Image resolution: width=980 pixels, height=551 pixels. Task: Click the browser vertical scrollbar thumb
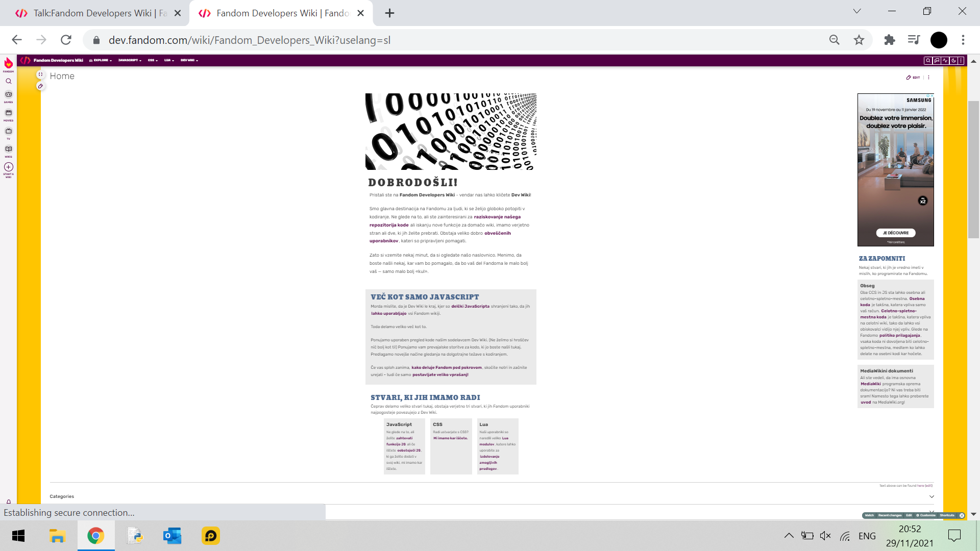tap(973, 168)
